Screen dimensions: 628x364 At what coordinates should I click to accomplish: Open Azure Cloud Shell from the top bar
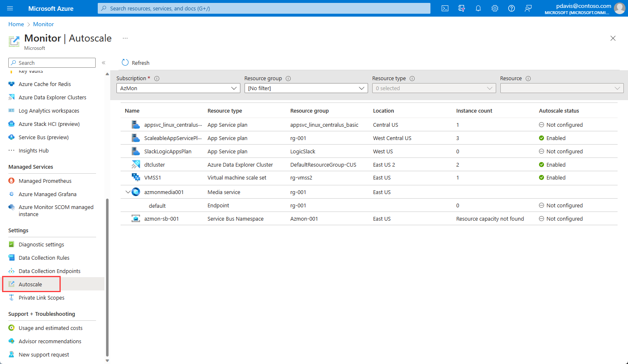pos(445,8)
